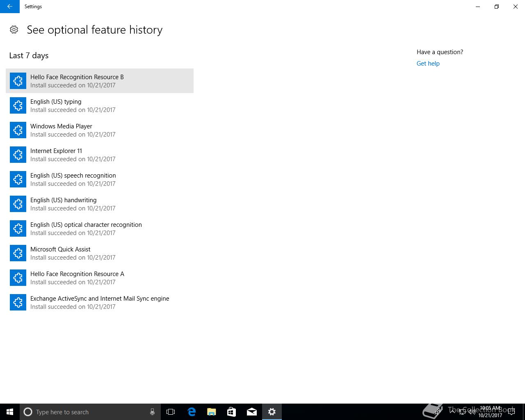The height and width of the screenshot is (420, 525).
Task: Click optical character recognition feature icon
Action: point(18,228)
